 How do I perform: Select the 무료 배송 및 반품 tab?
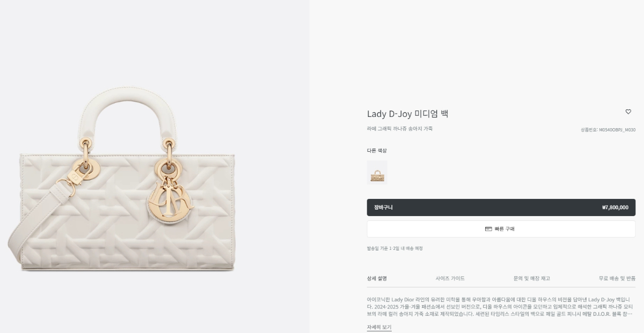pyautogui.click(x=617, y=278)
